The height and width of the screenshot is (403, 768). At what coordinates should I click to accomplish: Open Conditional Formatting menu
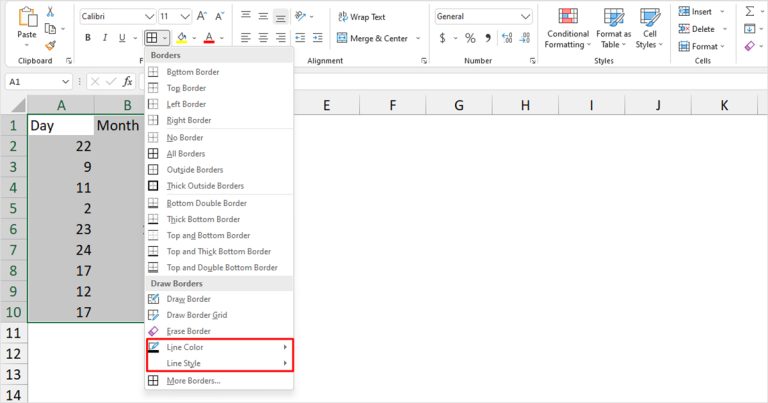(568, 28)
